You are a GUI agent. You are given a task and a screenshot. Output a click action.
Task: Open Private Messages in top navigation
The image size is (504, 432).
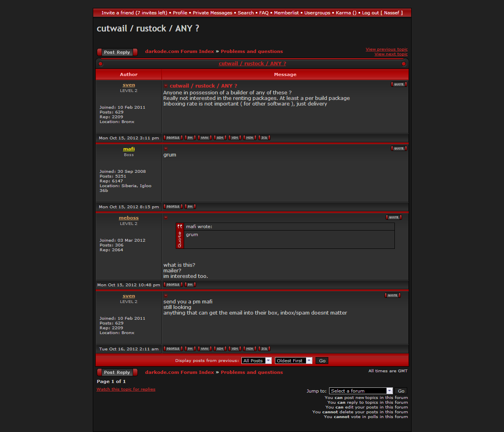[x=212, y=13]
